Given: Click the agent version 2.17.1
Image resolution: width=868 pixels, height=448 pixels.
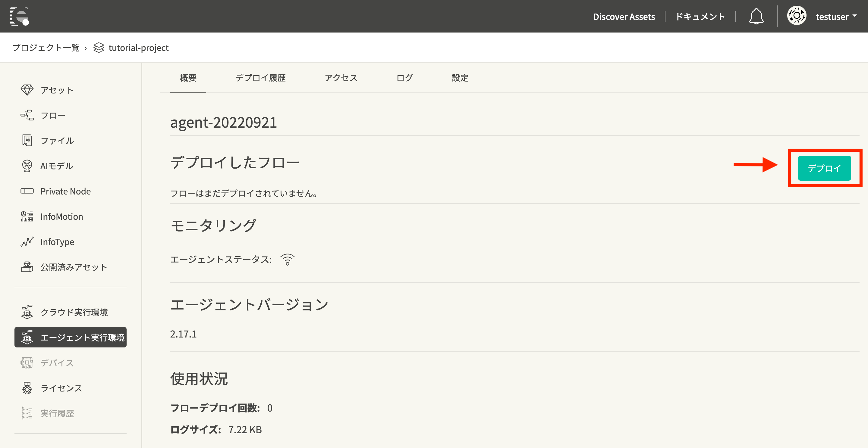Looking at the screenshot, I should (183, 334).
